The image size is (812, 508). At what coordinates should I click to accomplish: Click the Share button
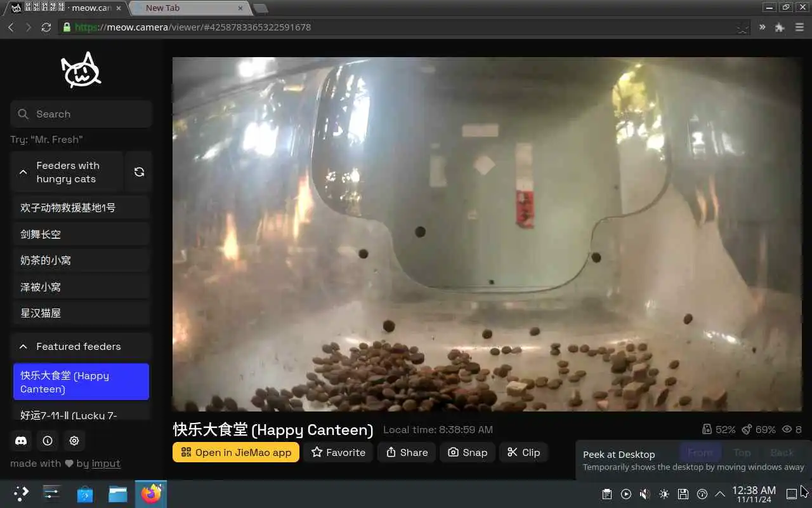(407, 452)
